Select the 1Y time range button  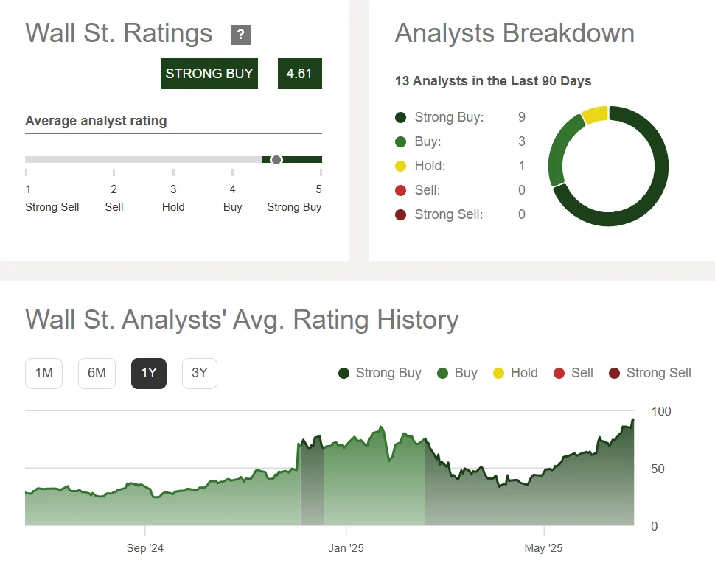(x=149, y=373)
